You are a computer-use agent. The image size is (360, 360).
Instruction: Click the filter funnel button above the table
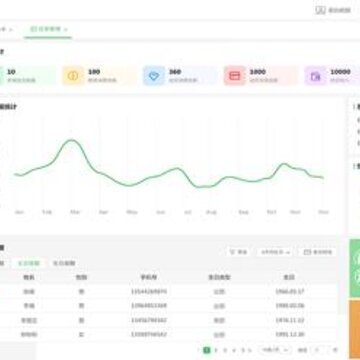tap(238, 252)
